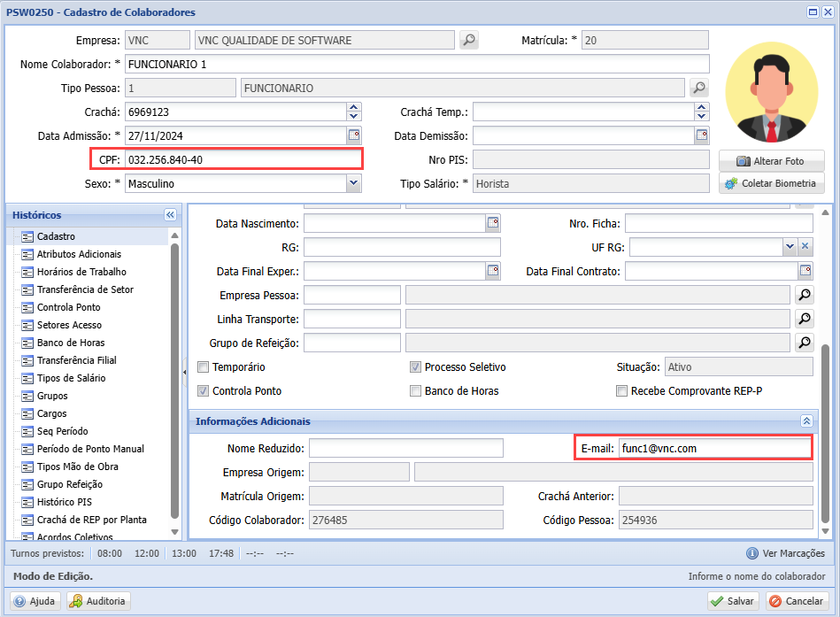Open Data Final Contrato calendar picker

805,271
